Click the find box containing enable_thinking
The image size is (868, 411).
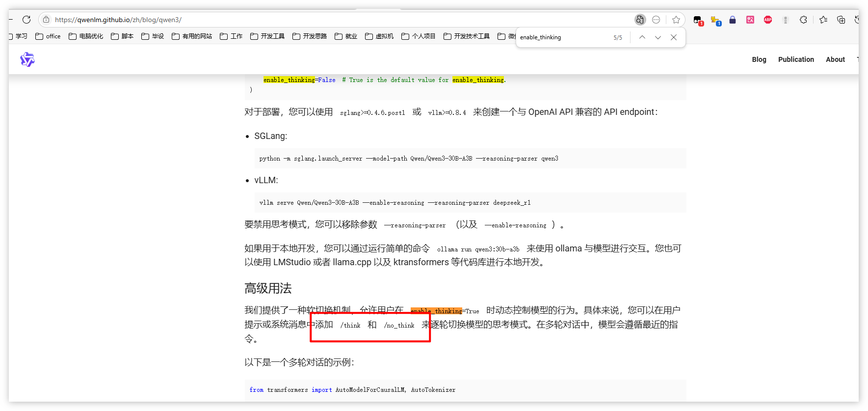[x=564, y=37]
